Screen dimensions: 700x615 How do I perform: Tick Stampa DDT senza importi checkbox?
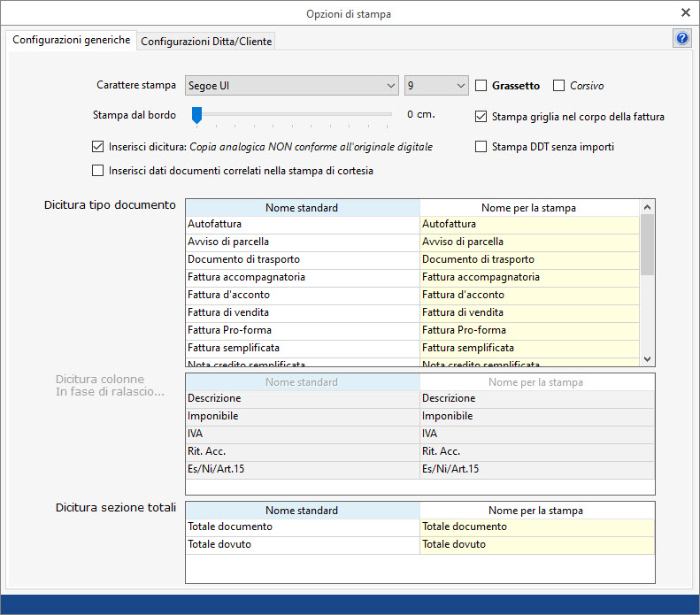pyautogui.click(x=481, y=146)
